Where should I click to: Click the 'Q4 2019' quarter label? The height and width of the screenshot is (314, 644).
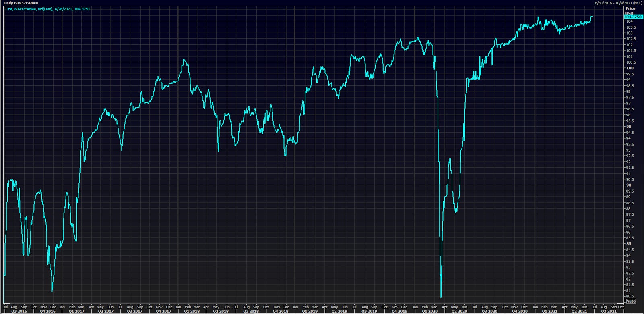[x=399, y=311]
